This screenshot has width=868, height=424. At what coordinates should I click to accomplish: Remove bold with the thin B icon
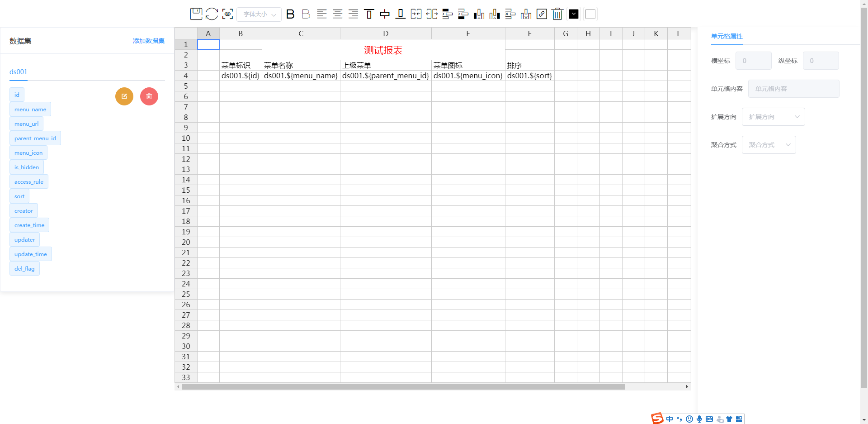306,14
